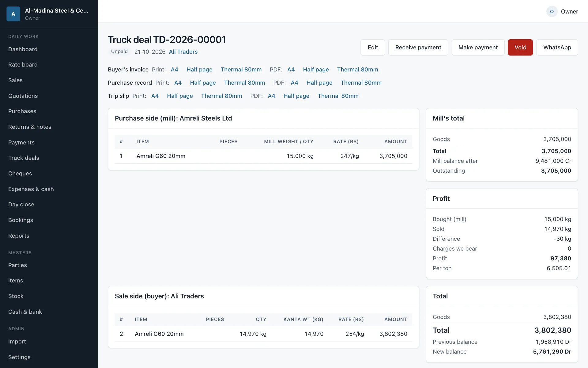
Task: Share deal via WhatsApp button
Action: pyautogui.click(x=557, y=48)
